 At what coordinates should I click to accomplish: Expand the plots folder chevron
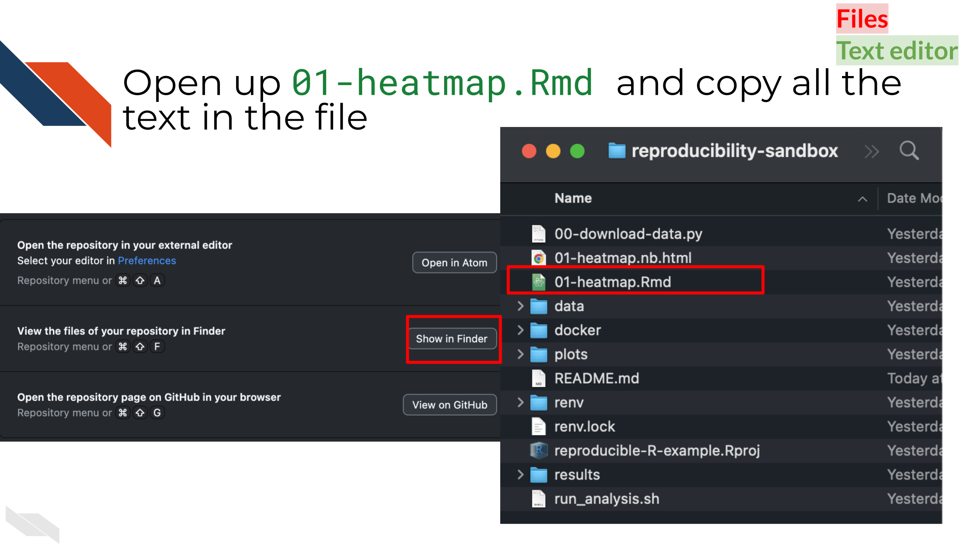(520, 354)
